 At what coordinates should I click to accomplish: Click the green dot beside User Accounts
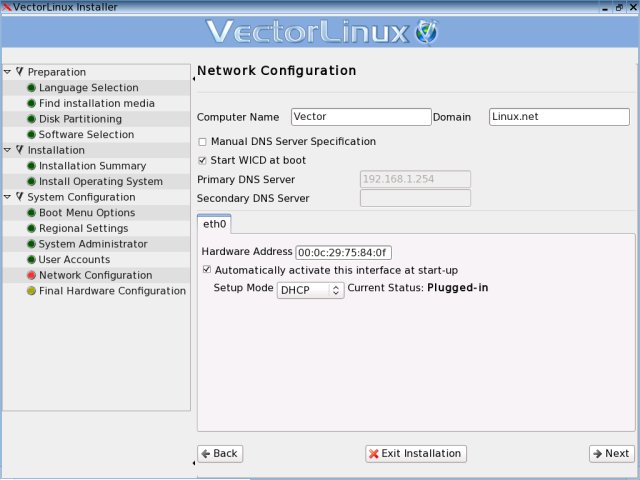tap(31, 260)
